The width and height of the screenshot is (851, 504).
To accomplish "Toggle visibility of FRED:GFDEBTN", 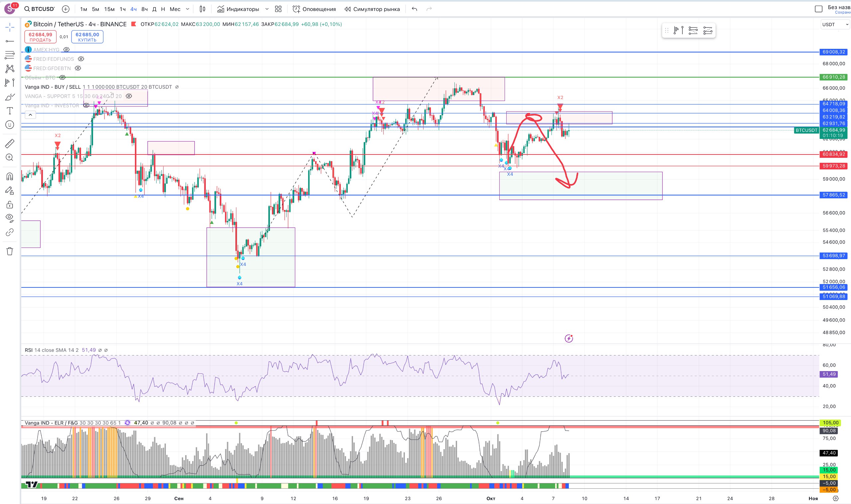I will pyautogui.click(x=78, y=68).
